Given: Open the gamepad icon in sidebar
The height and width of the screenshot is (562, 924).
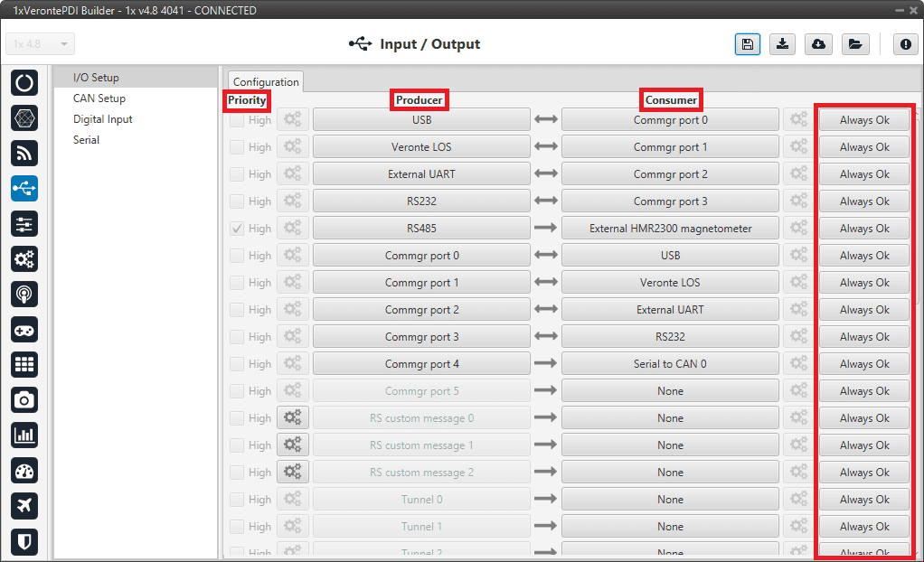Looking at the screenshot, I should [24, 329].
